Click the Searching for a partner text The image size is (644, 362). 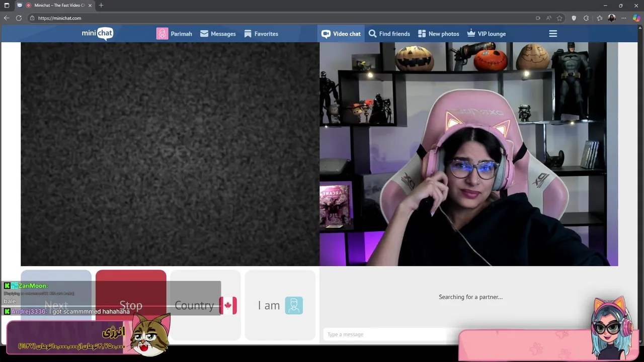pos(470,297)
